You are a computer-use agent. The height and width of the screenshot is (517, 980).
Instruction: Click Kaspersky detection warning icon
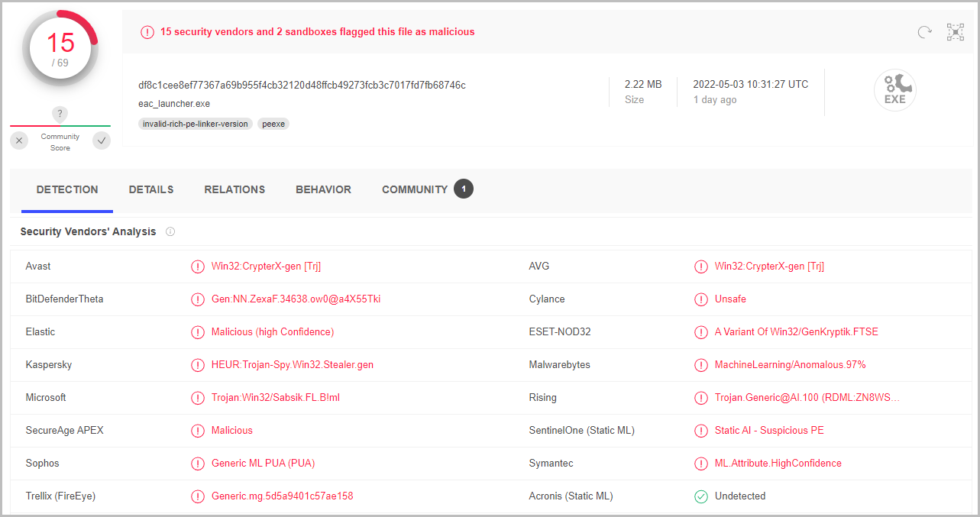[198, 365]
